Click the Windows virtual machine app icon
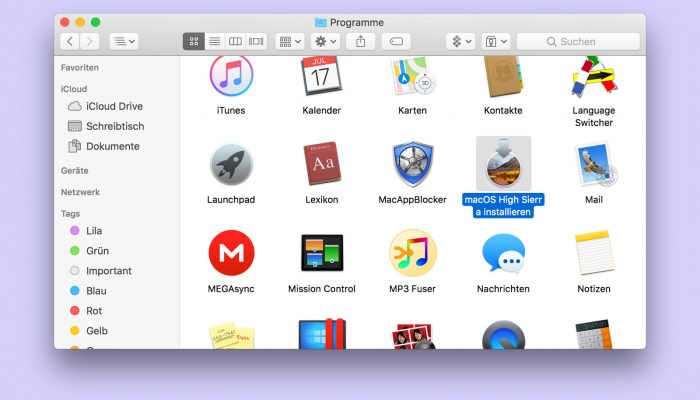The width and height of the screenshot is (700, 400). point(322,334)
